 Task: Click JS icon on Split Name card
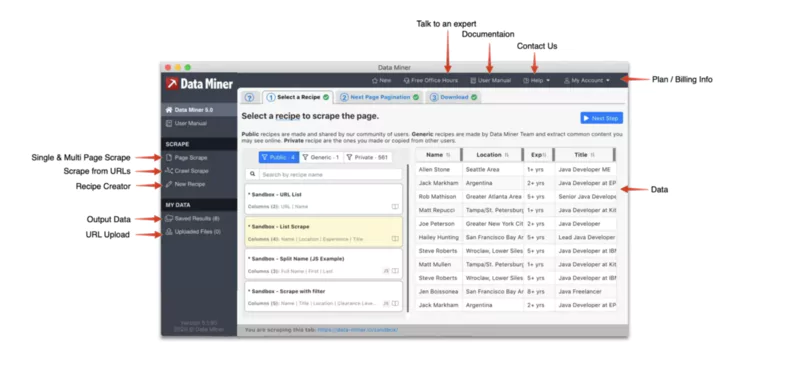coord(386,271)
